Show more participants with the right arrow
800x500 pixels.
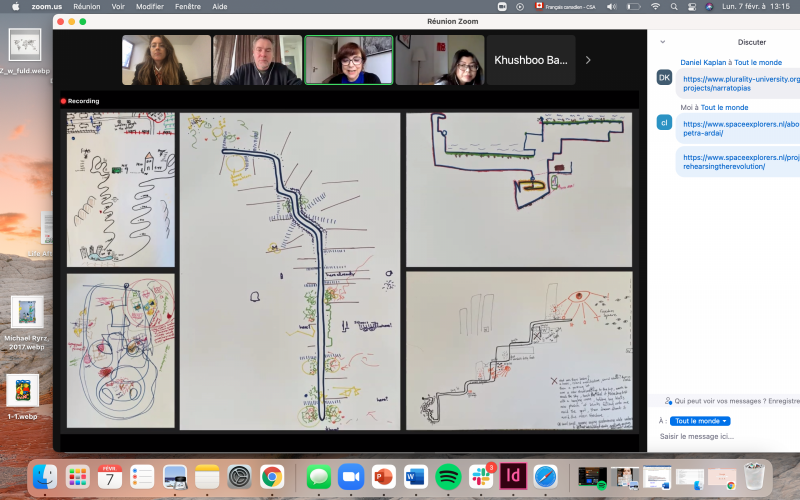click(x=588, y=60)
